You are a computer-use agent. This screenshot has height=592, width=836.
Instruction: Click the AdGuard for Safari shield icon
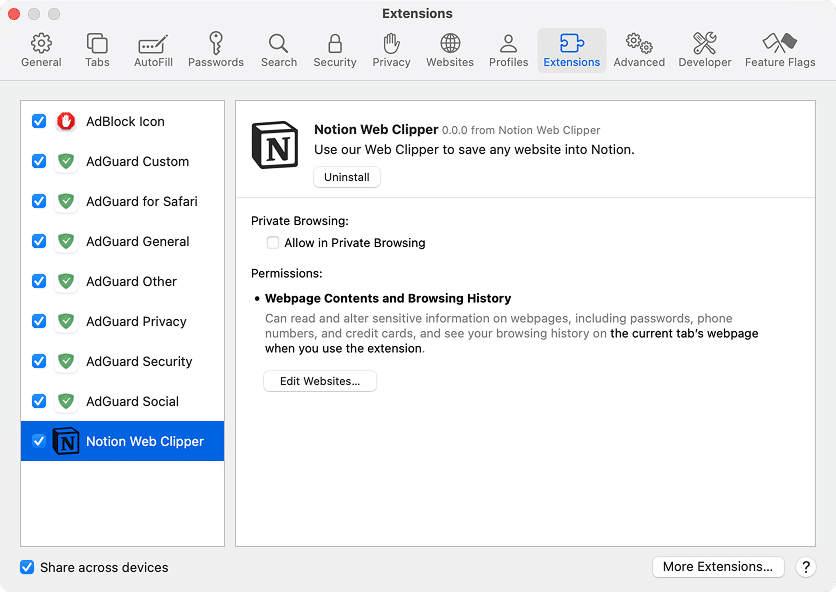(66, 201)
